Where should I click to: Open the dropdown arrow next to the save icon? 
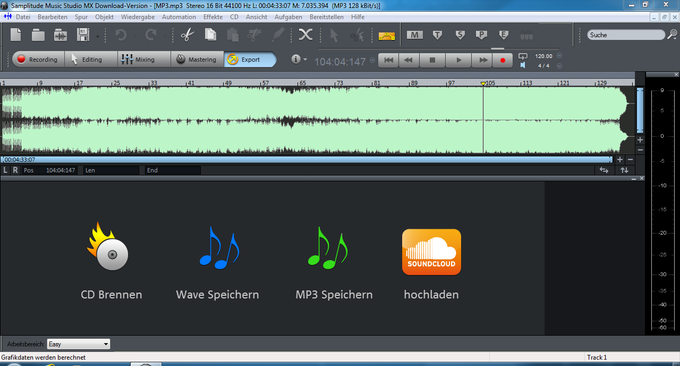[98, 36]
